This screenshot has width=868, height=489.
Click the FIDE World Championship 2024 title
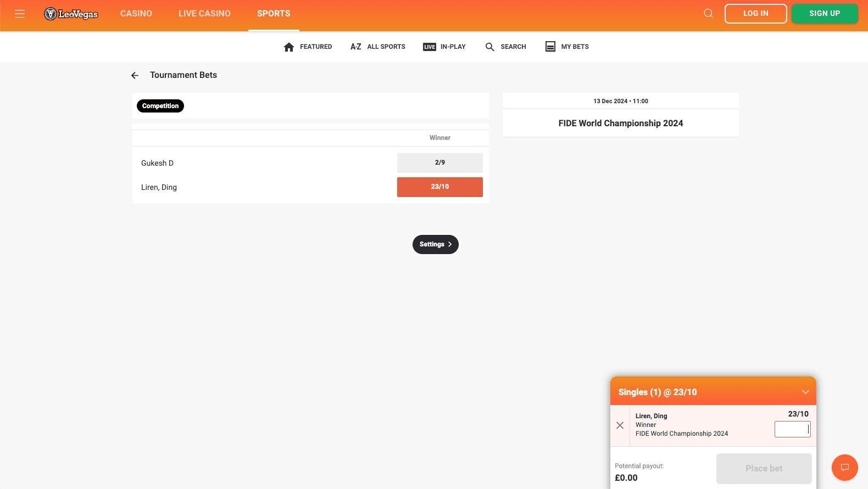pyautogui.click(x=621, y=123)
